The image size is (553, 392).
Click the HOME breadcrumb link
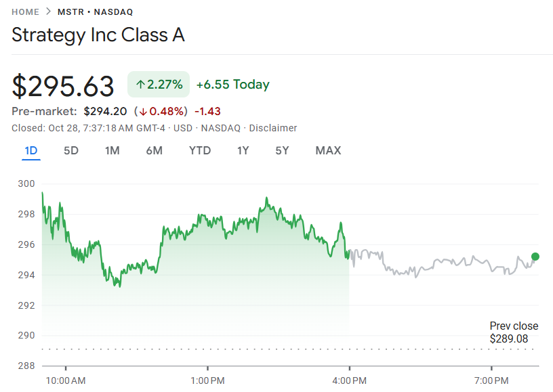pyautogui.click(x=26, y=12)
